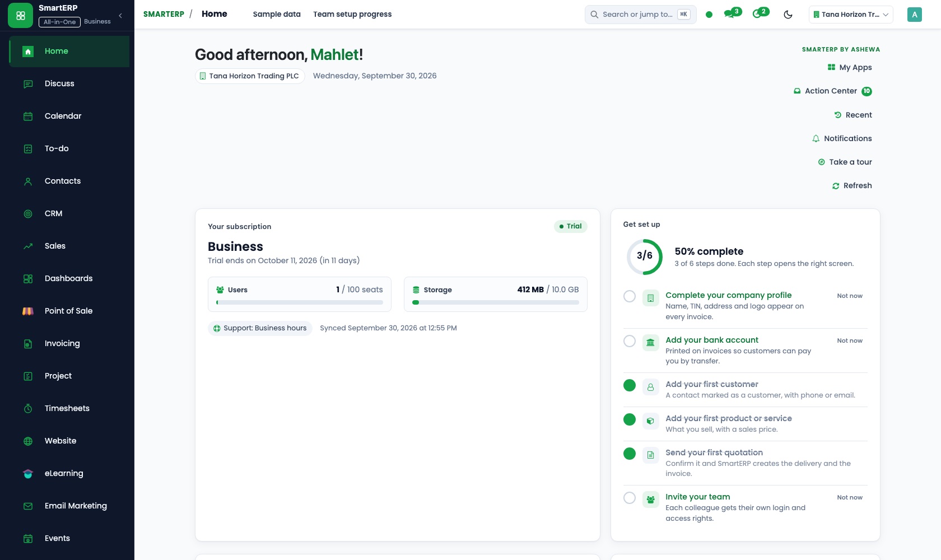Screen dimensions: 941x560
Task: Click the Users seats progress bar
Action: click(x=300, y=302)
